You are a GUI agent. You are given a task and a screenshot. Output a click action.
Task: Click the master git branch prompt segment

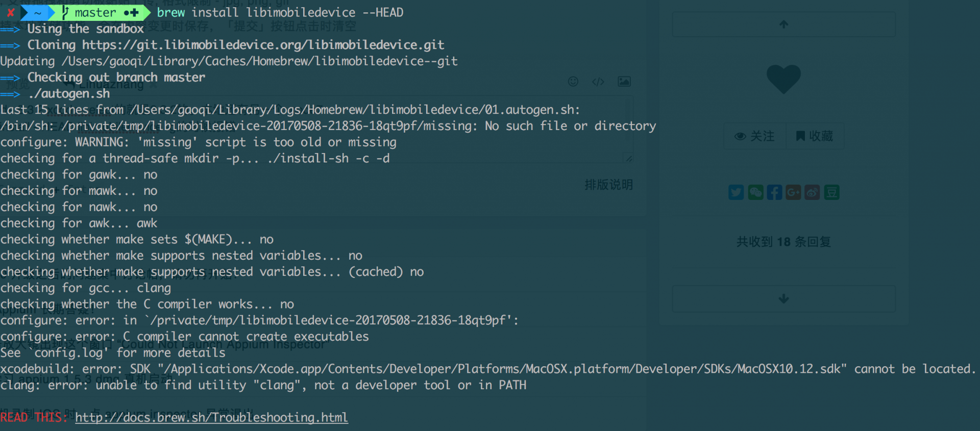pos(96,13)
